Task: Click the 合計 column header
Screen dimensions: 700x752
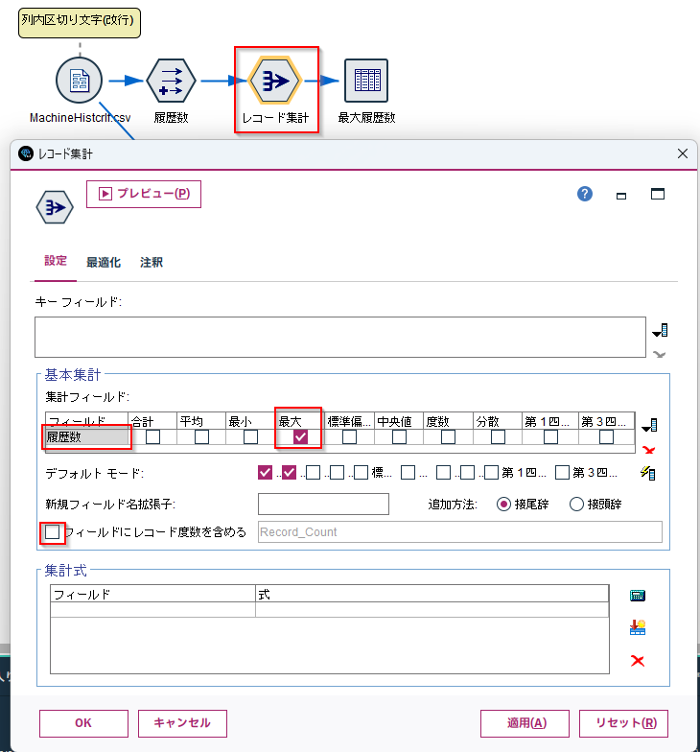Action: pyautogui.click(x=152, y=421)
